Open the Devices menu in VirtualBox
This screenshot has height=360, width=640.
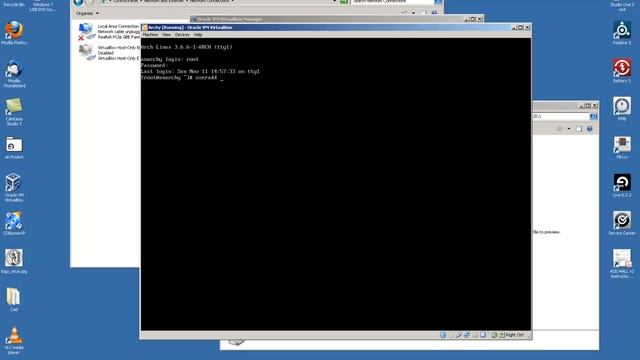pos(182,35)
